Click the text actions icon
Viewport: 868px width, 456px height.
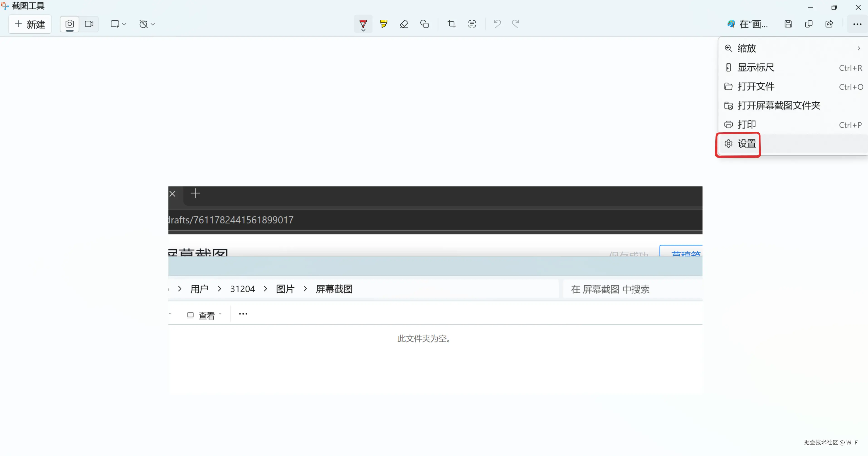click(472, 24)
